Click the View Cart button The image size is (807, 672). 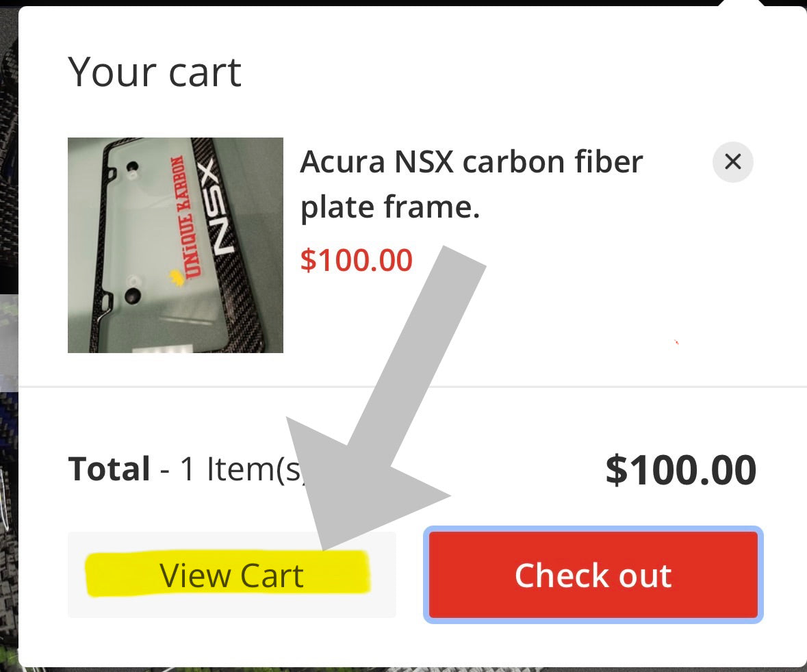coord(231,575)
